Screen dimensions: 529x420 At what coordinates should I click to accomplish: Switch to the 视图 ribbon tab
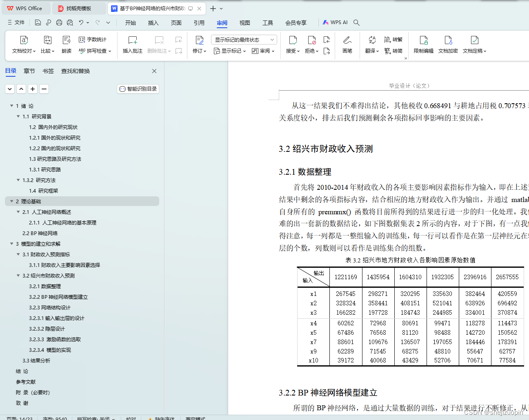pyautogui.click(x=245, y=23)
